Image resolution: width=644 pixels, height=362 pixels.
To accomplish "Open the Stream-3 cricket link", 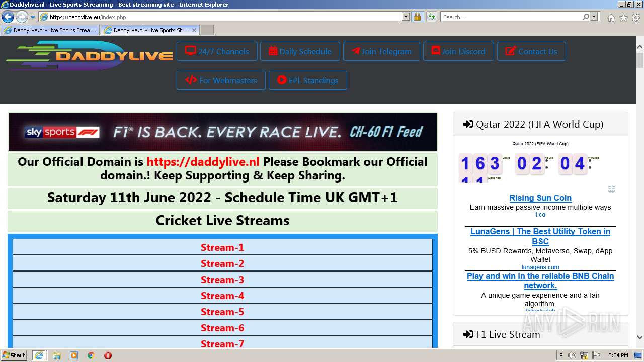I will [222, 280].
